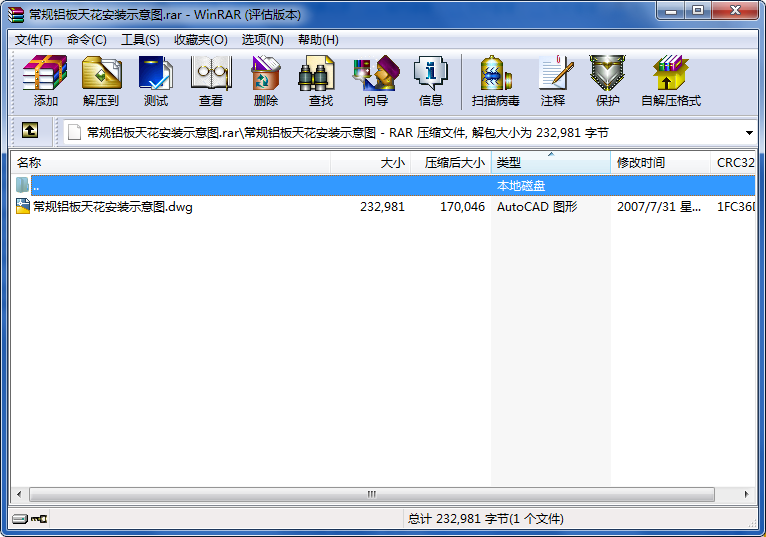
Task: Open the Commands (命令) menu
Action: click(86, 40)
